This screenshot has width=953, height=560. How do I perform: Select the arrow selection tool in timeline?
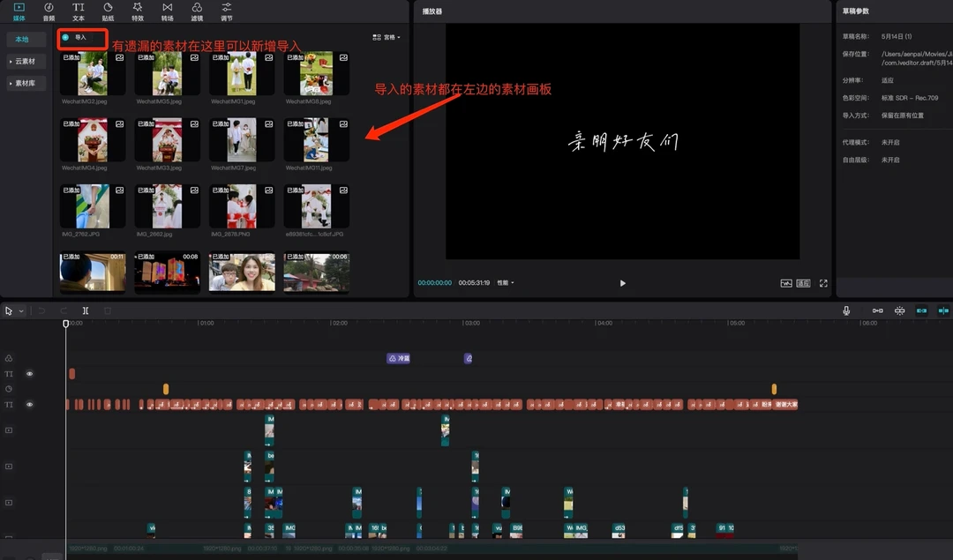(9, 311)
